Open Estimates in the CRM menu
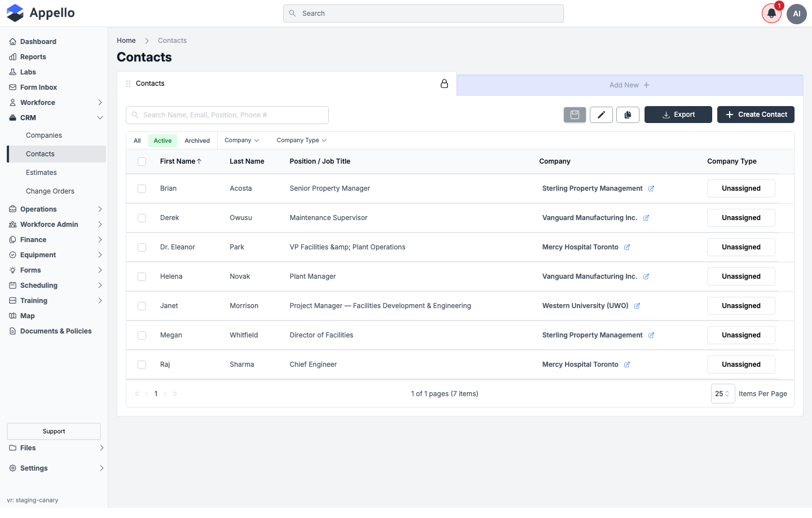The width and height of the screenshot is (812, 518). tap(41, 173)
